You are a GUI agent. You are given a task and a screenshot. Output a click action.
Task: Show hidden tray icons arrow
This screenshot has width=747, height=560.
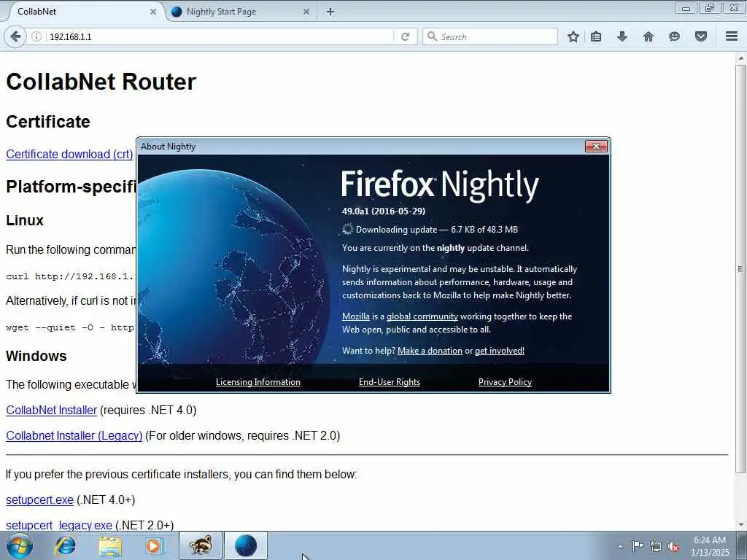pos(620,546)
